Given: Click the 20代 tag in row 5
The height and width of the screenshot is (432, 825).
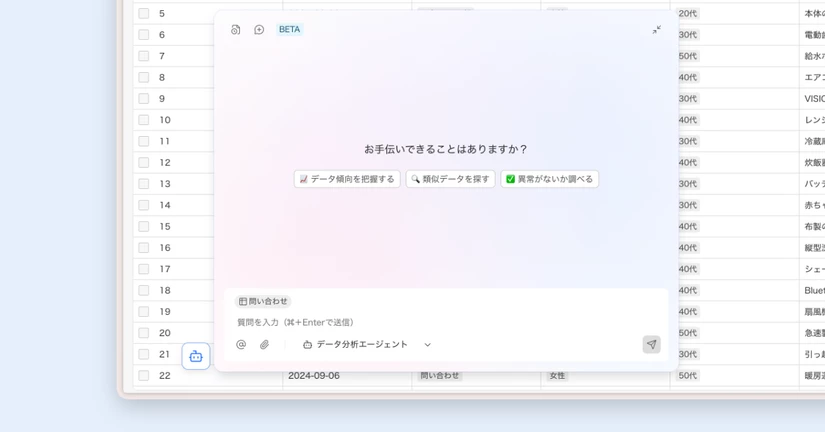Looking at the screenshot, I should point(688,13).
